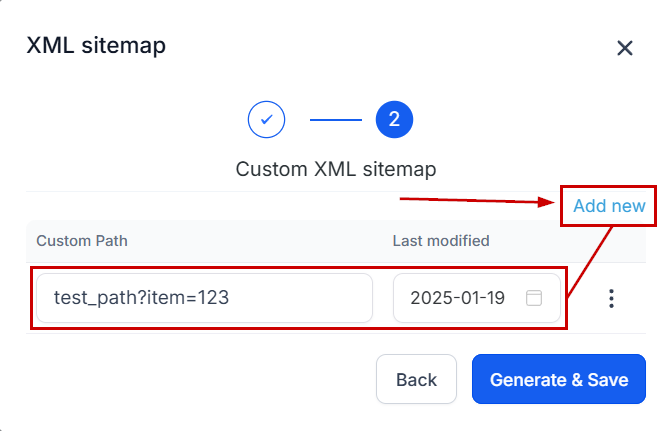Click the Custom XML sitemap step label
668x431 pixels.
coord(336,169)
